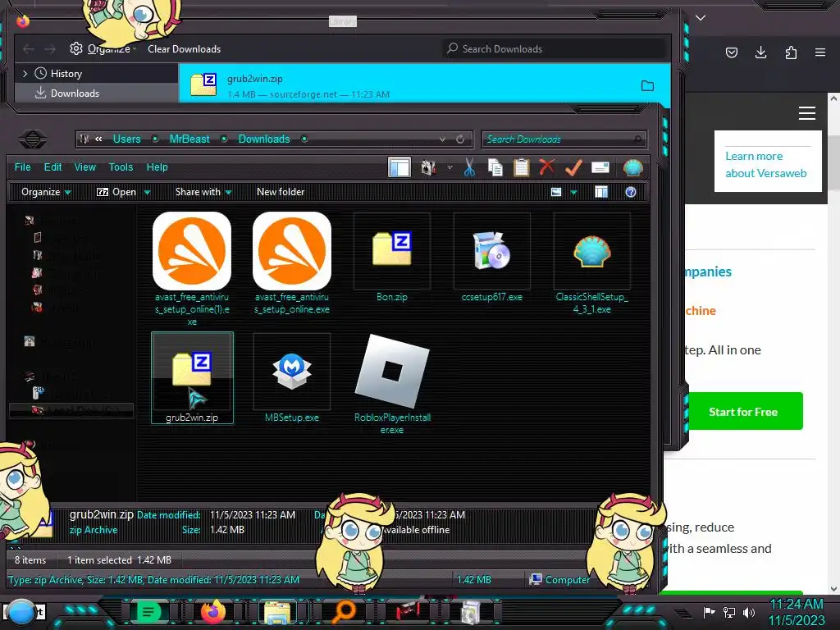This screenshot has width=840, height=630.
Task: Select ClassicShellSetup_4_3_1.exe file
Action: coord(592,263)
